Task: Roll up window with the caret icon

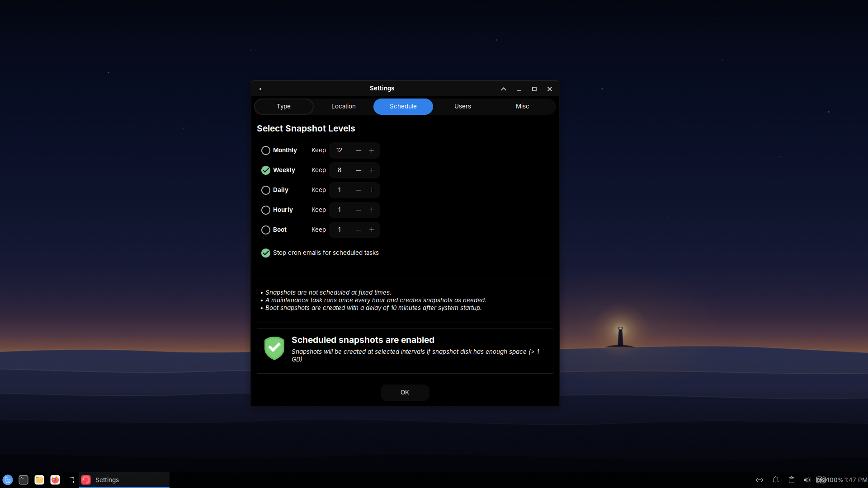Action: click(x=504, y=89)
